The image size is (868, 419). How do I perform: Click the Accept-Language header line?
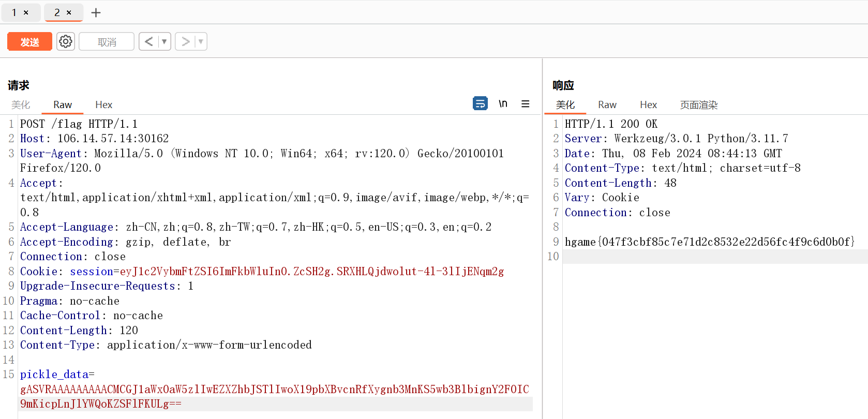coord(256,227)
